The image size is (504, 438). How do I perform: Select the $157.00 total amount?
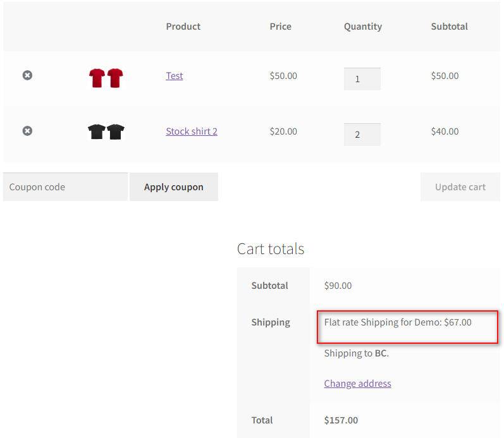pos(341,420)
